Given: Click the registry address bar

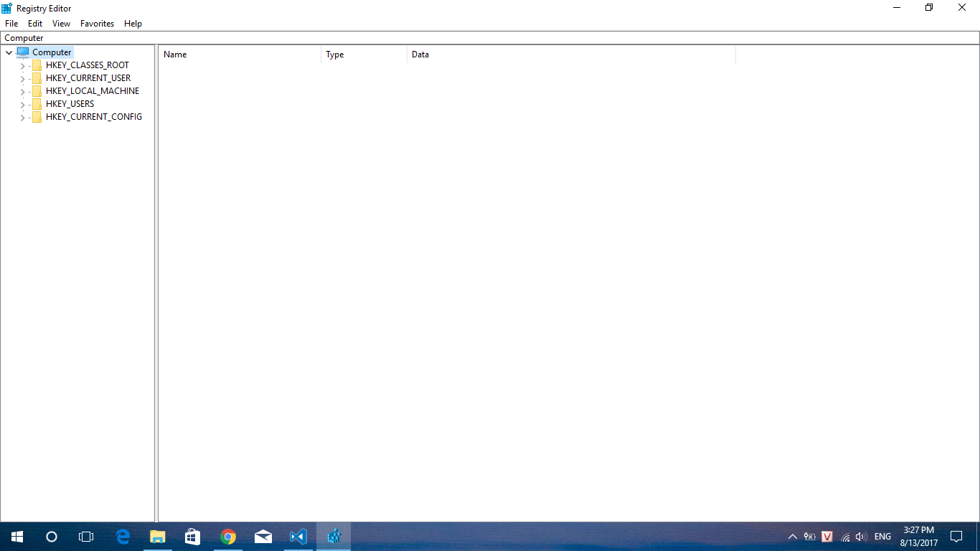Looking at the screenshot, I should (x=490, y=38).
